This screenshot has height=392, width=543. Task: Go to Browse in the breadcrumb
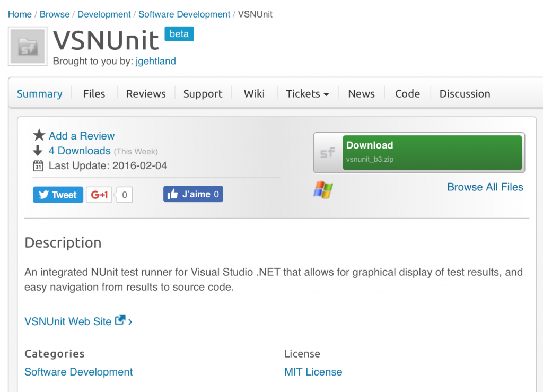[55, 14]
